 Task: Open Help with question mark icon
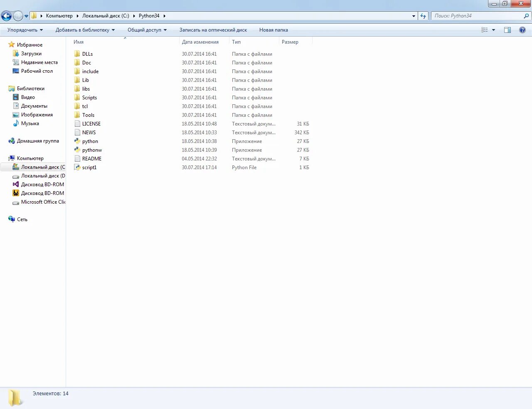(x=522, y=30)
